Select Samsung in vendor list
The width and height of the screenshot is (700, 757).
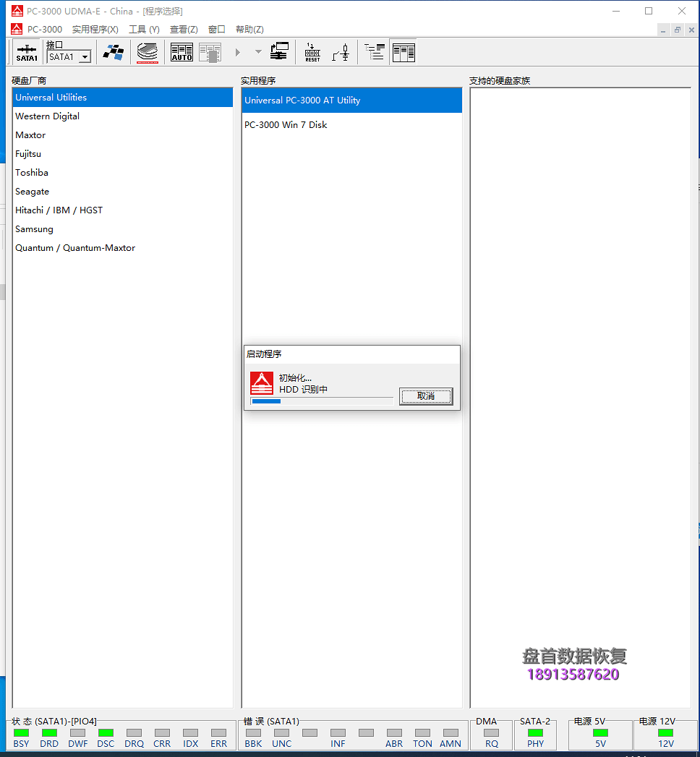(123, 229)
